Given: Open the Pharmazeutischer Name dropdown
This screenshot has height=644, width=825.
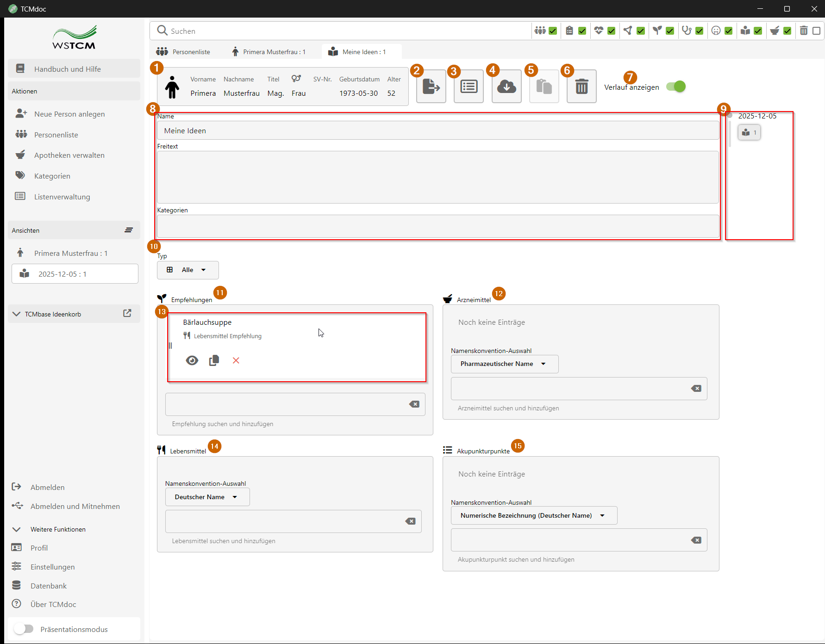Looking at the screenshot, I should point(504,364).
